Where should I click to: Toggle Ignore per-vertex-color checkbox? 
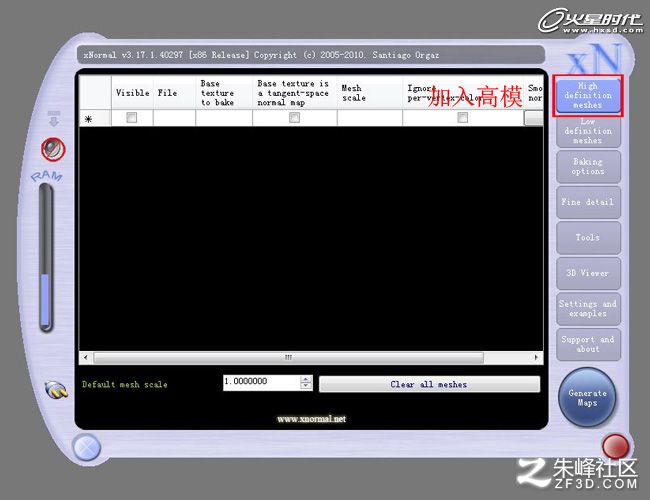pyautogui.click(x=463, y=118)
